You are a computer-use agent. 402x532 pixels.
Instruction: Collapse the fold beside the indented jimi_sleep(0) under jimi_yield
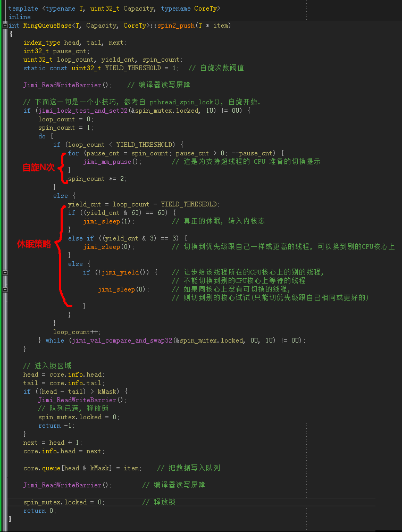pyautogui.click(x=5, y=290)
